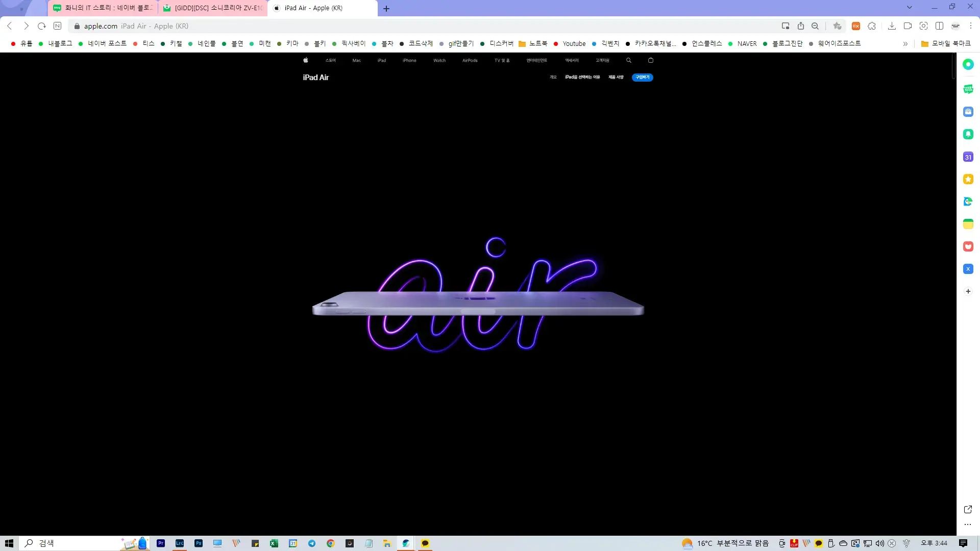
Task: Go back with the browser back arrow
Action: point(10,26)
